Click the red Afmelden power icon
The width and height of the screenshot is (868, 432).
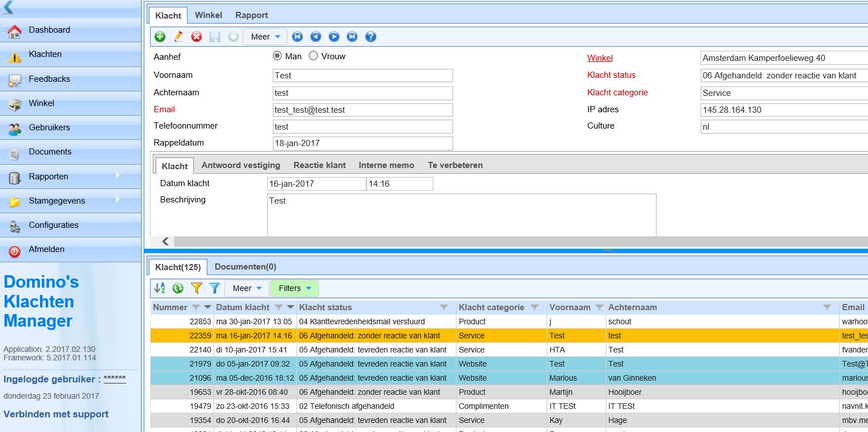tap(15, 251)
